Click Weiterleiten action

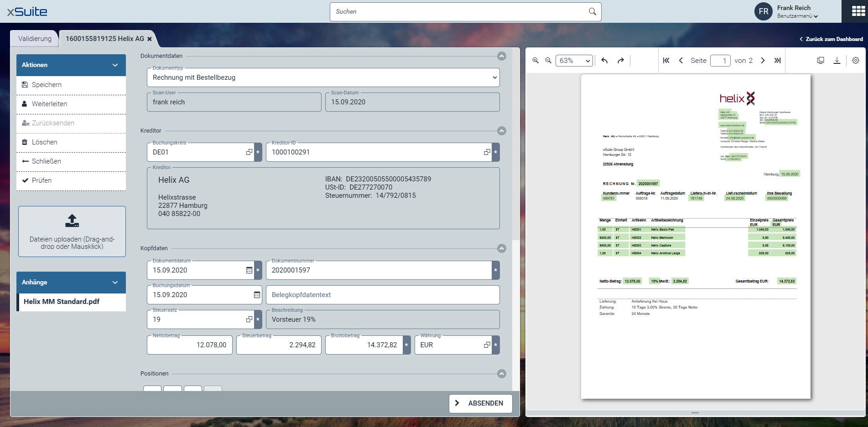(71, 104)
